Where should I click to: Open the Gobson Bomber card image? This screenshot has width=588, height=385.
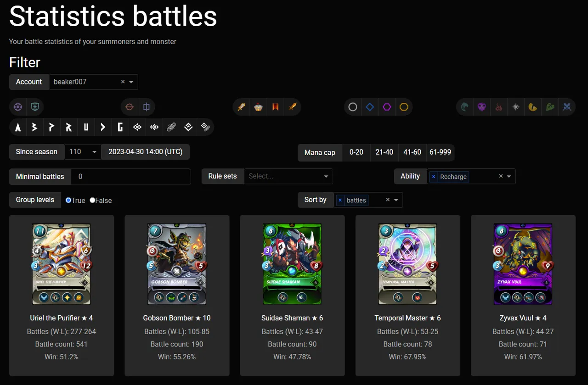pyautogui.click(x=177, y=264)
